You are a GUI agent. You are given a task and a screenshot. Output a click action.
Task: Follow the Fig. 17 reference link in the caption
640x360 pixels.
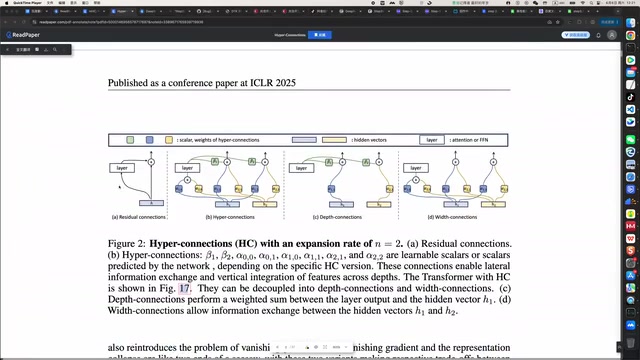click(184, 288)
